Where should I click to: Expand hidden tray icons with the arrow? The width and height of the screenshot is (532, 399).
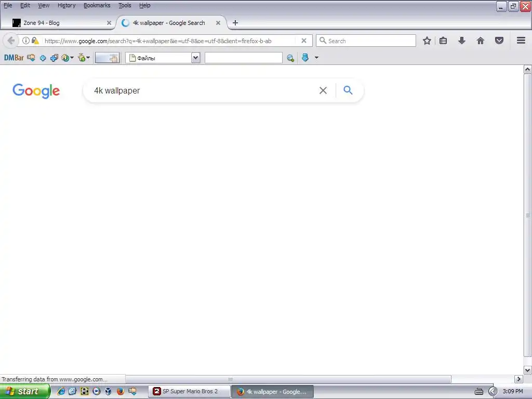point(493,392)
